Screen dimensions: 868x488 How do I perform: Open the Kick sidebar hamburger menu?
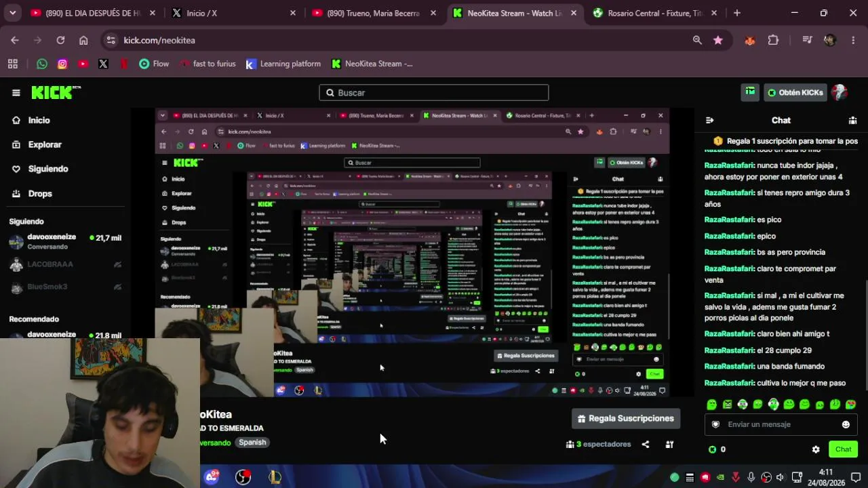[16, 93]
